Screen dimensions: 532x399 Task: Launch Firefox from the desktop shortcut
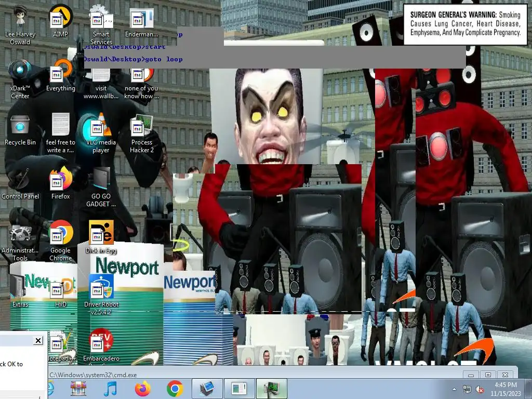60,183
